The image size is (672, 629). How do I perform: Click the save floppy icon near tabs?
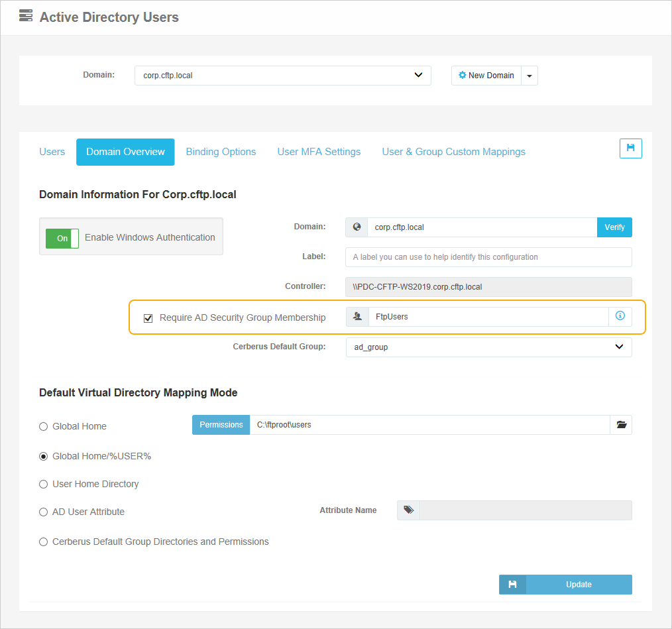[630, 148]
